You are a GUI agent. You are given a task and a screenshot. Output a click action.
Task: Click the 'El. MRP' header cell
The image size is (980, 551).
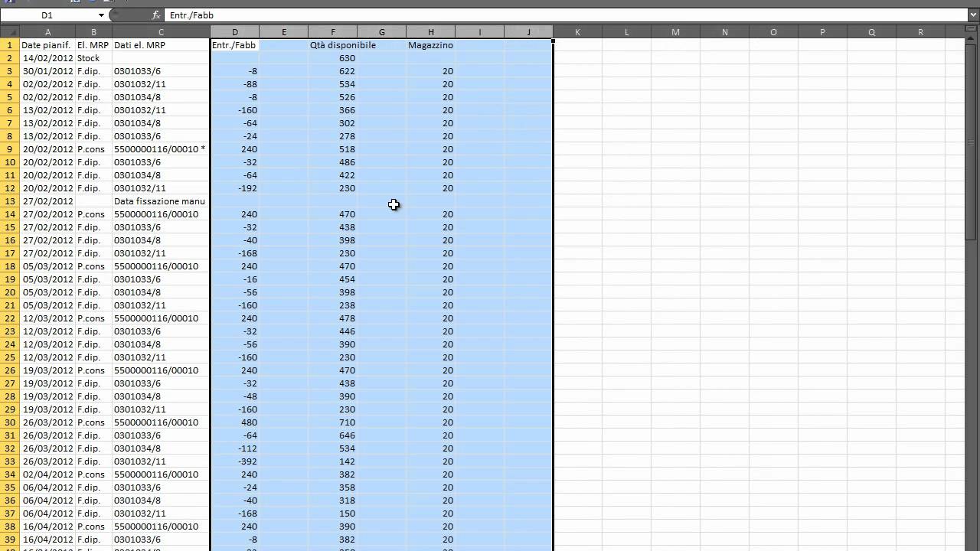point(93,45)
